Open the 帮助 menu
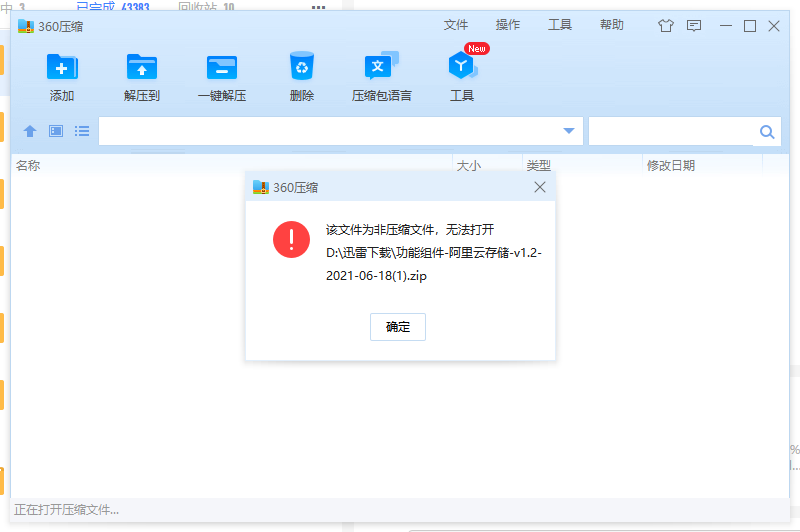 [x=612, y=25]
